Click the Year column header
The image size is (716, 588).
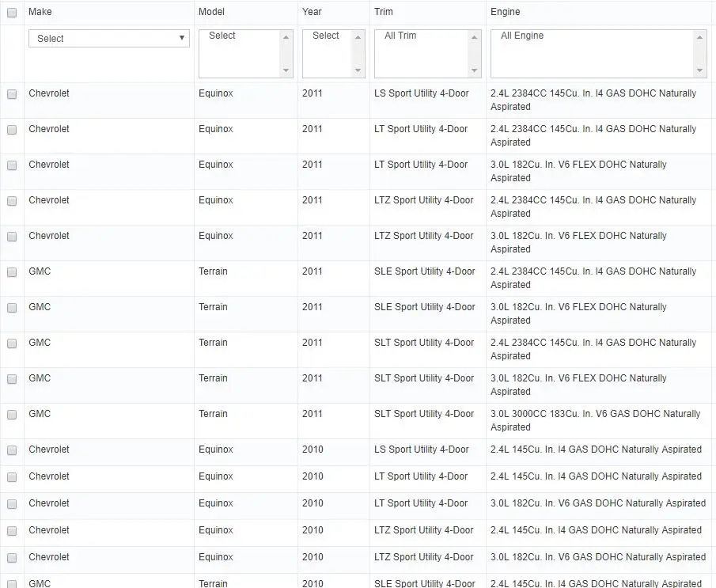312,12
